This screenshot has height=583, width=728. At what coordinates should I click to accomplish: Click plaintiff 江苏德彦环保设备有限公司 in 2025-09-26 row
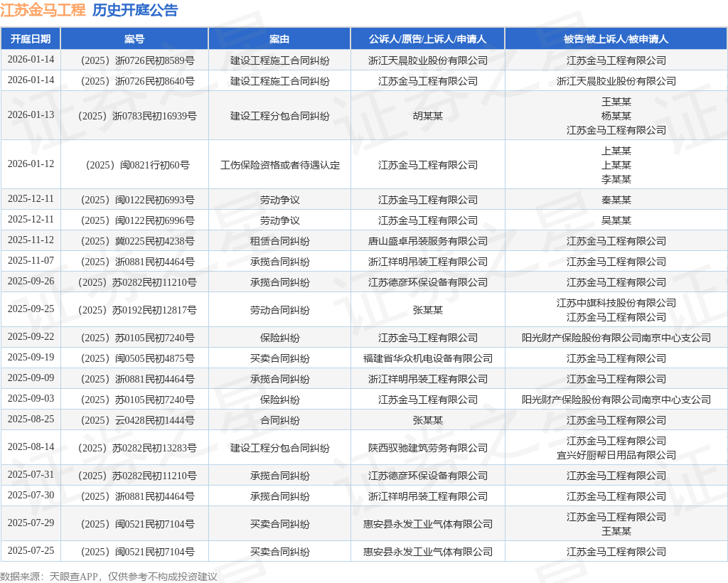pyautogui.click(x=427, y=283)
